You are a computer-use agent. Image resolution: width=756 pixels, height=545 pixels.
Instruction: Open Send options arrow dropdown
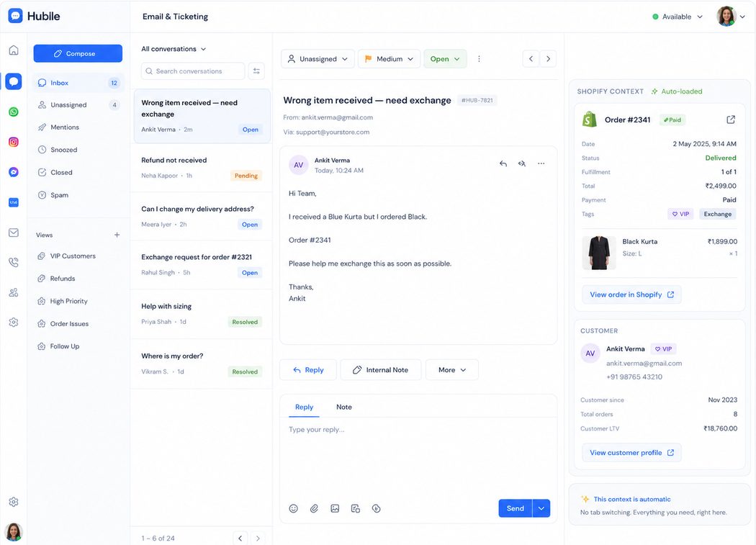coord(541,508)
